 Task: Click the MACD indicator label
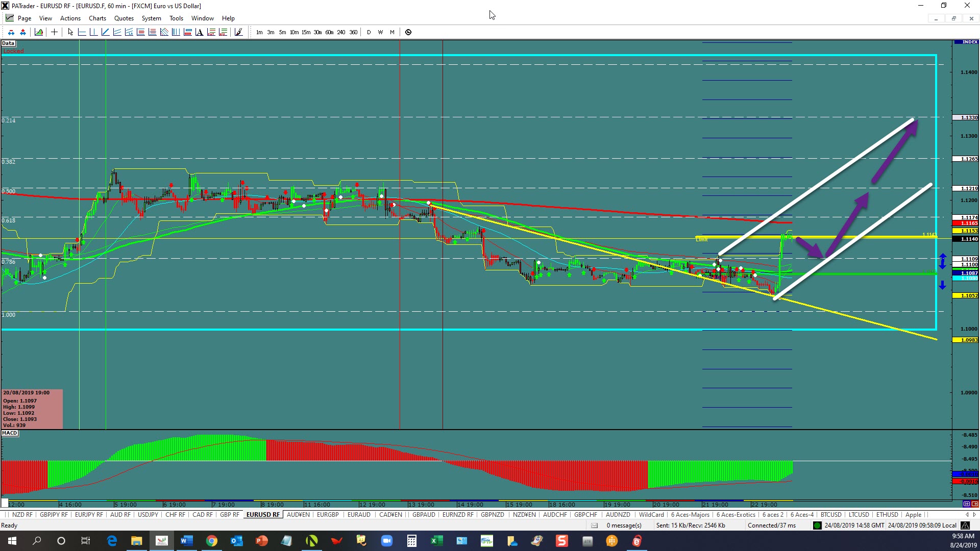(10, 433)
